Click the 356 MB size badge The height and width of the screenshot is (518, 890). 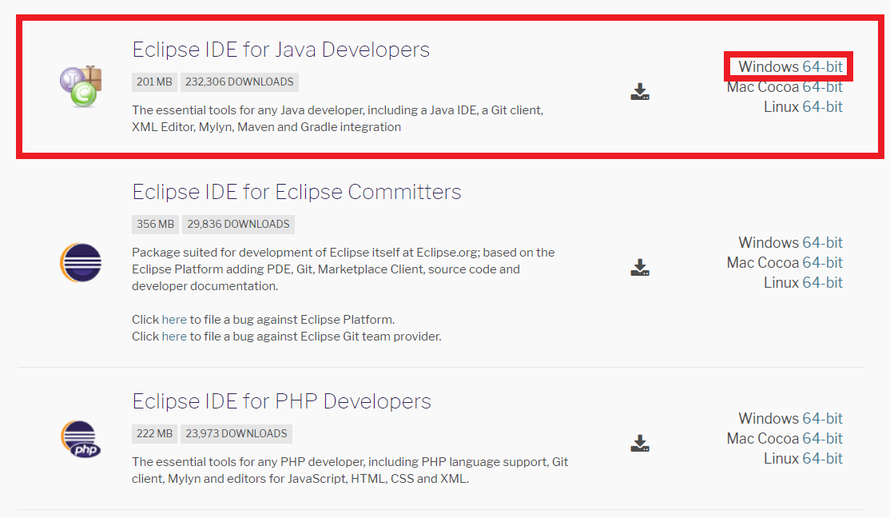[155, 224]
